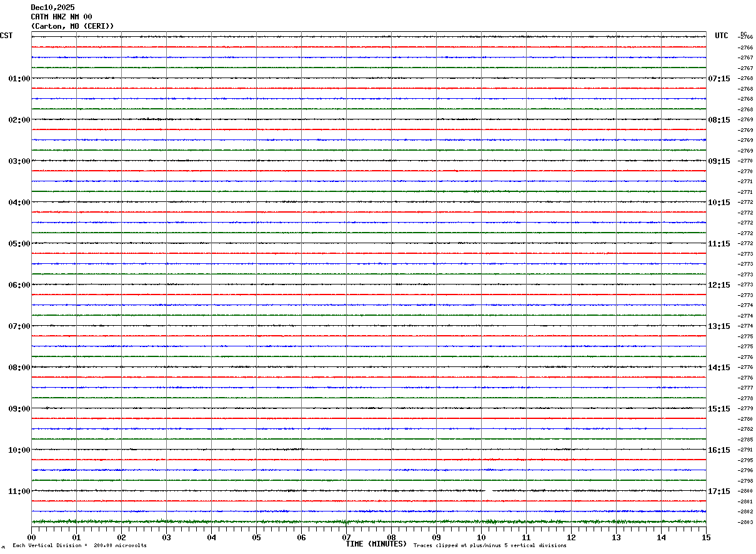Screen dimensions: 756x554
Task: Select the DC offset value -2796
Action: coord(746,471)
